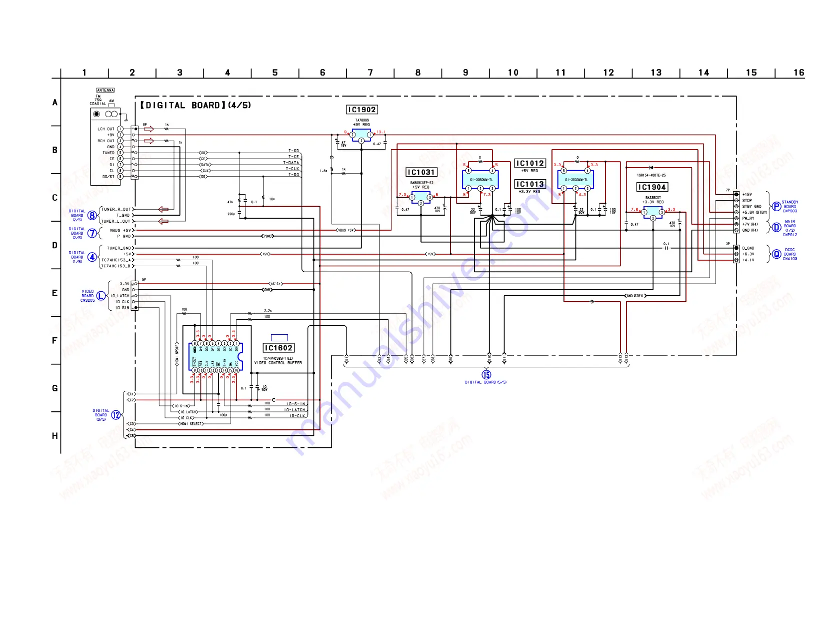This screenshot has width=840, height=632.
Task: Click the +15V connector pin label
Action: point(747,195)
